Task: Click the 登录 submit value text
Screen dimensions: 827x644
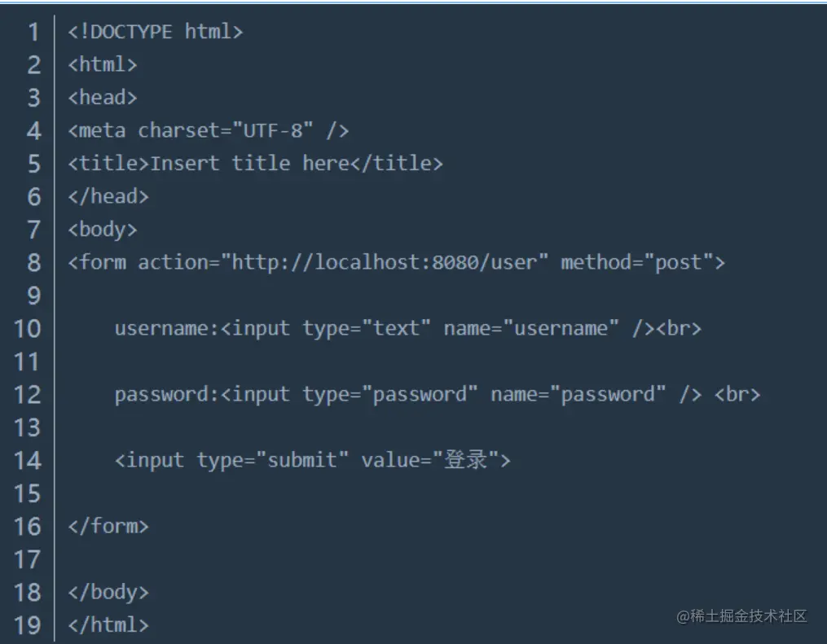Action: click(x=466, y=460)
